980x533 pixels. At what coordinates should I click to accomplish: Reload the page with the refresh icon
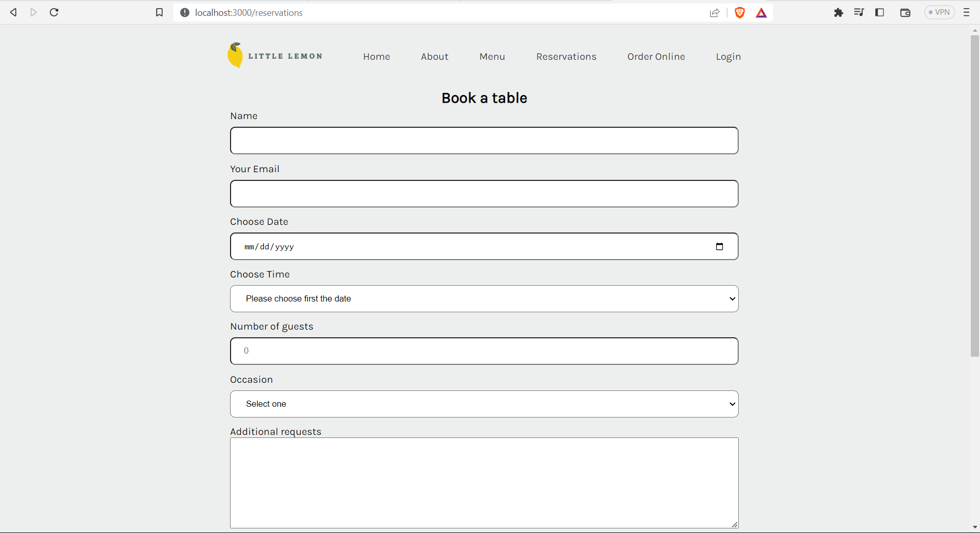point(54,12)
